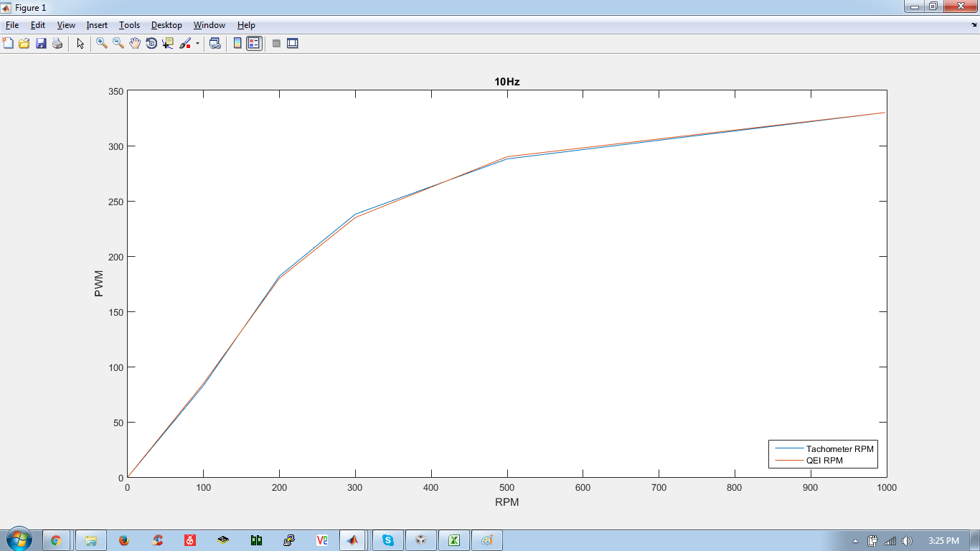Click the Link Plot toolbar icon
The height and width of the screenshot is (551, 980).
coord(215,43)
